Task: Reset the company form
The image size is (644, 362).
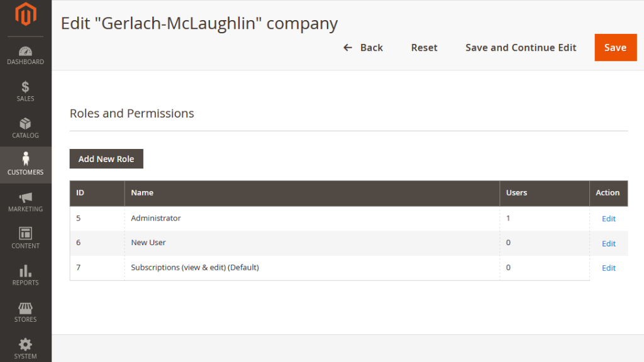Action: [425, 48]
